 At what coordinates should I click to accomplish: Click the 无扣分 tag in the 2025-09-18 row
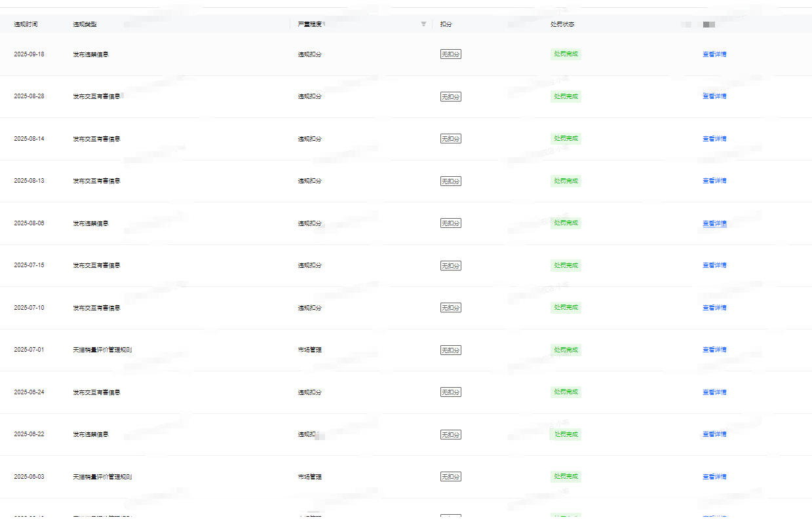(451, 54)
